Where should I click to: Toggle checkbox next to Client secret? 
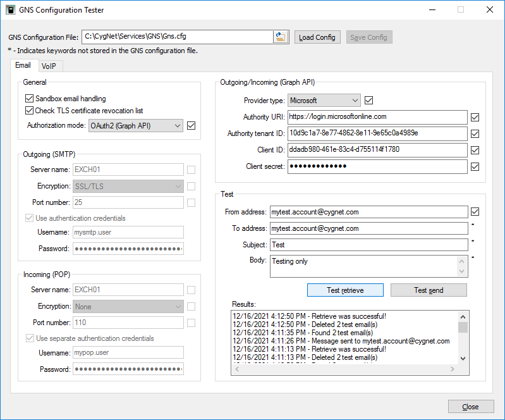[x=475, y=166]
